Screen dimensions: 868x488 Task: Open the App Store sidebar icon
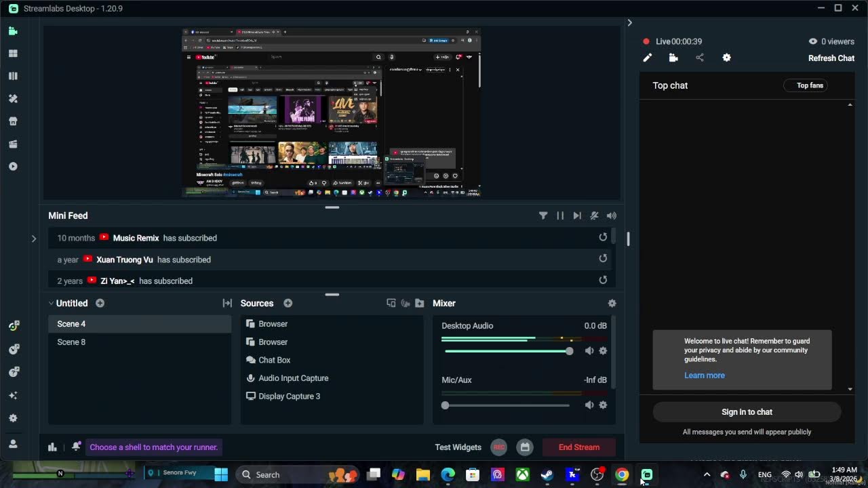tap(13, 121)
